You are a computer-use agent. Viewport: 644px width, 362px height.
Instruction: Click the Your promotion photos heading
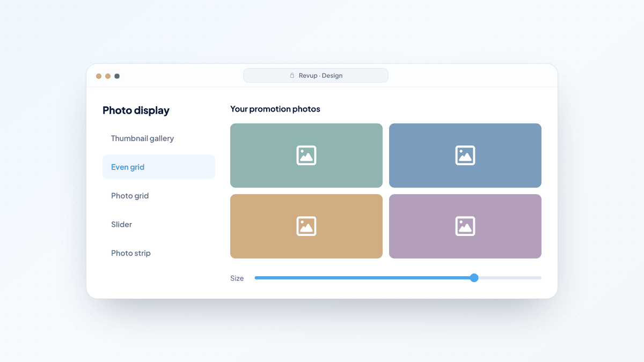click(275, 109)
